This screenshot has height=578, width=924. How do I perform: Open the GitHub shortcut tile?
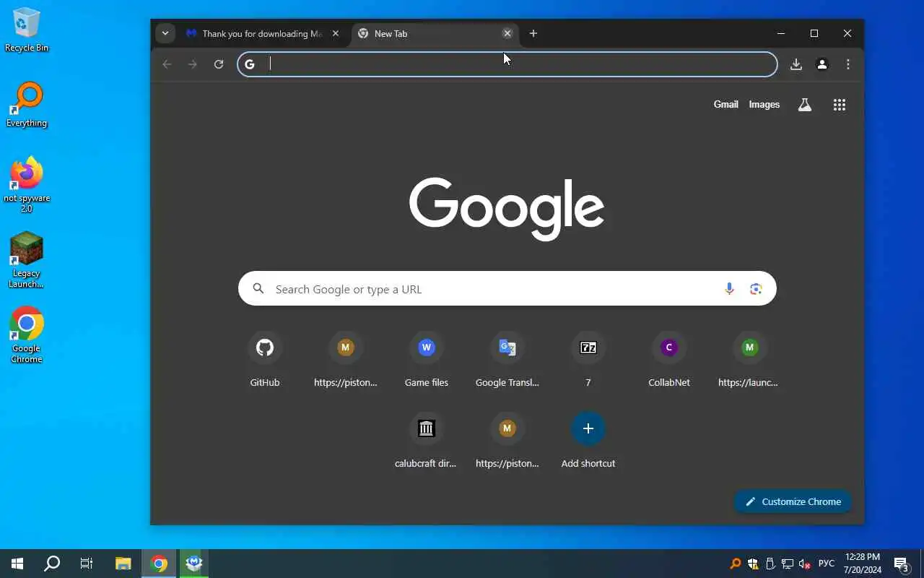(x=265, y=359)
